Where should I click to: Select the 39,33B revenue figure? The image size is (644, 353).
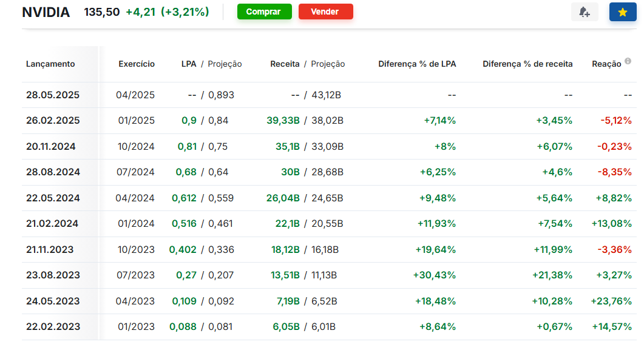283,121
